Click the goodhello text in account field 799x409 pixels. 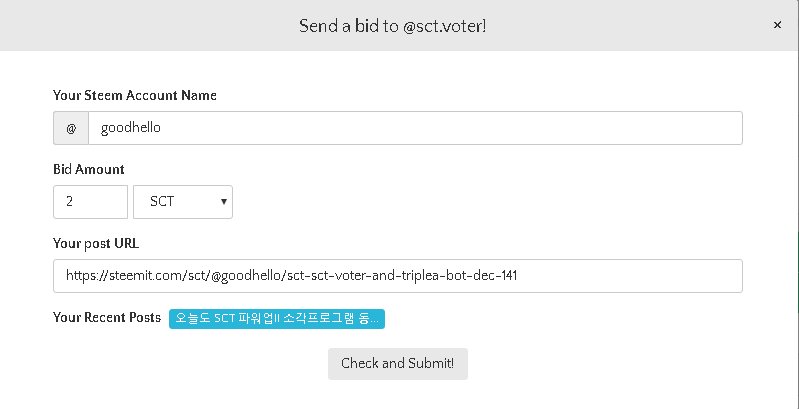pyautogui.click(x=131, y=128)
